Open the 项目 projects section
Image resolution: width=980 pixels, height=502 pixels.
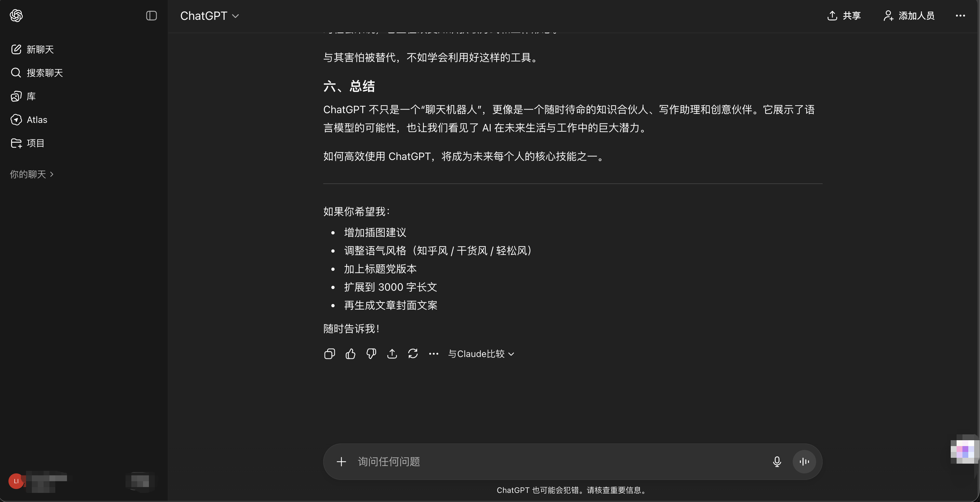click(x=35, y=143)
